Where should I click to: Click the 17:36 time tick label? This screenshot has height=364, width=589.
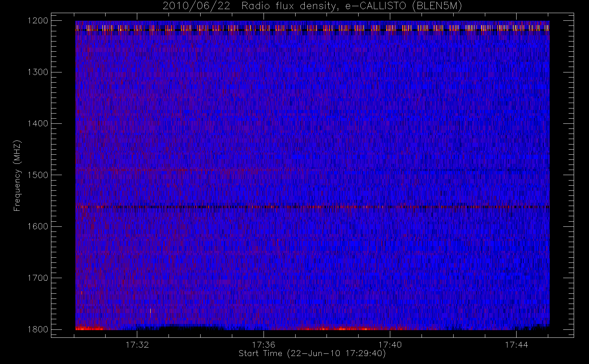tap(264, 345)
